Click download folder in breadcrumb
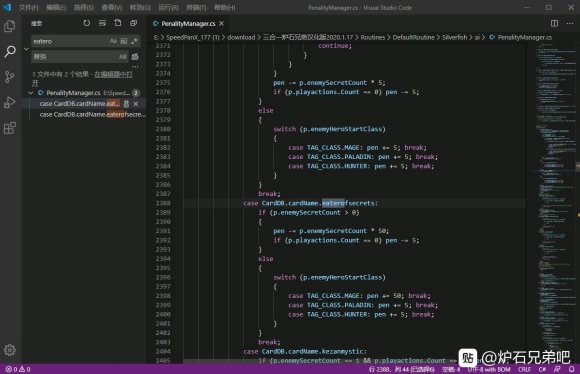Screen dimensions: 580x374 pos(241,37)
